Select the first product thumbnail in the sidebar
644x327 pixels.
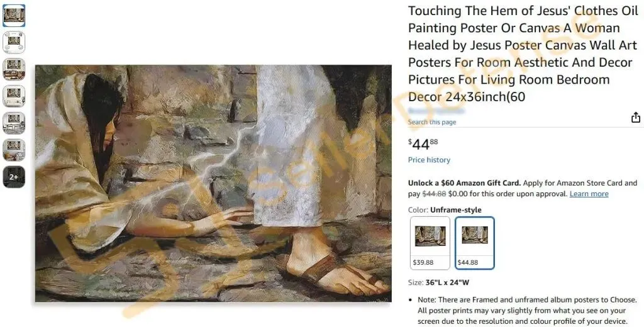tap(14, 16)
